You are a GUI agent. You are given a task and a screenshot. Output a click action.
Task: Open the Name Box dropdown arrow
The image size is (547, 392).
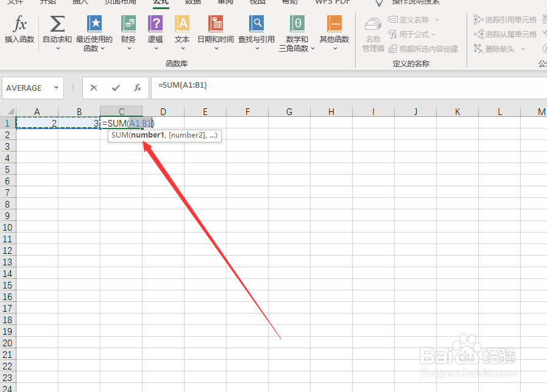pos(56,88)
